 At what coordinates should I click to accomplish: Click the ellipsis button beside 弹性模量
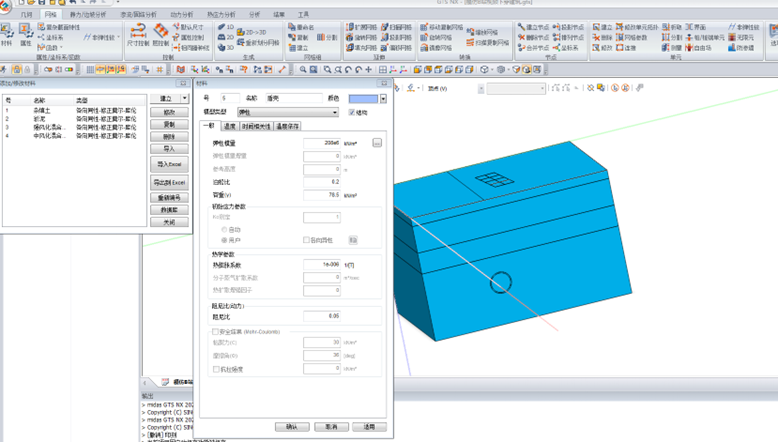tap(377, 143)
